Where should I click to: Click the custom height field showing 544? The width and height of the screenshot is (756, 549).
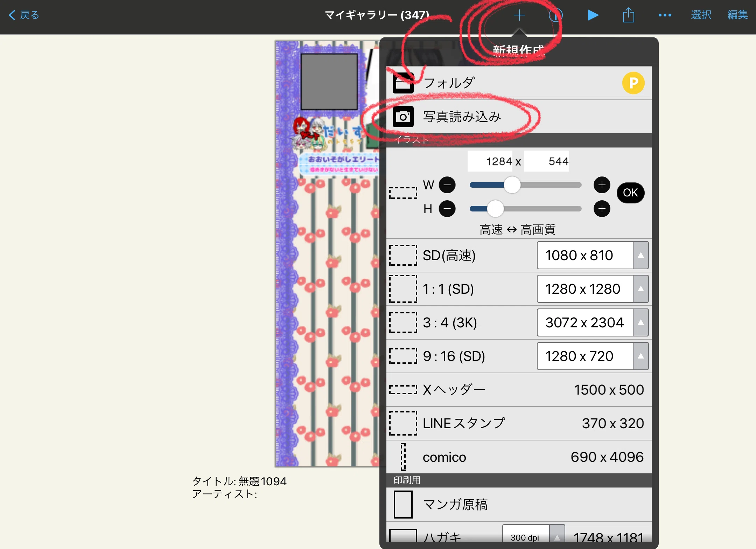tap(547, 161)
